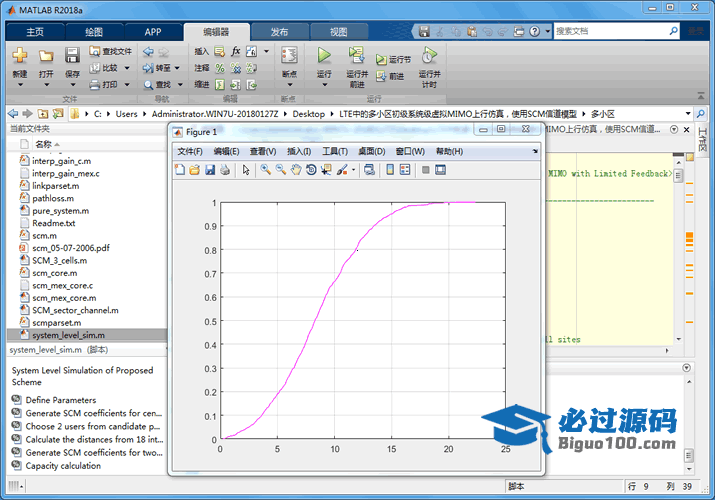Select pathloss.m in the file list
Viewport: 715px width, 500px height.
[53, 198]
